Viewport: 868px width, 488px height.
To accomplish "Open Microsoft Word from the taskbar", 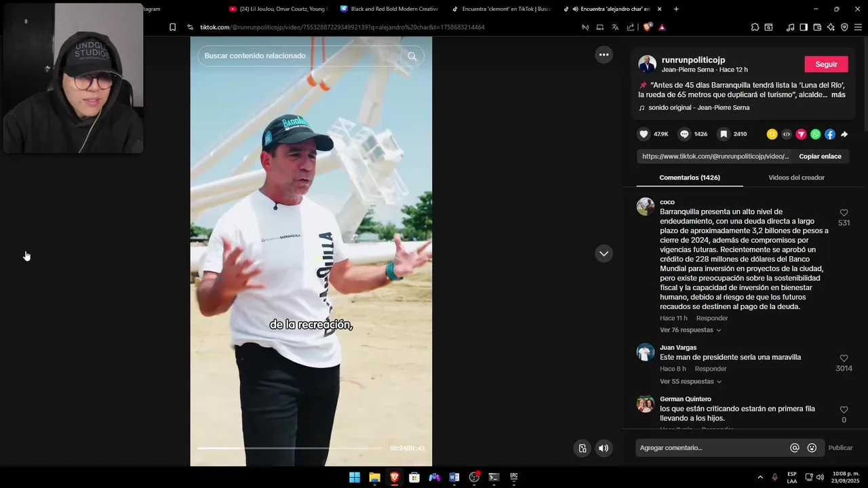I will [x=454, y=477].
